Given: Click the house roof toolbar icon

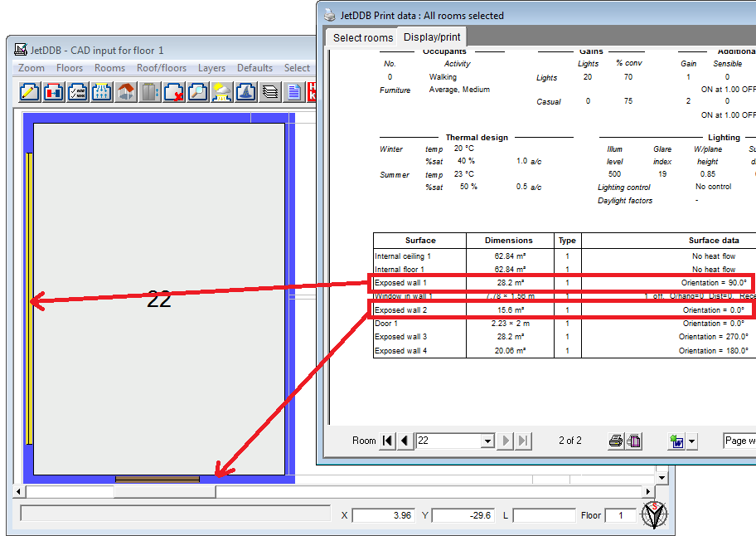Looking at the screenshot, I should coord(126,92).
